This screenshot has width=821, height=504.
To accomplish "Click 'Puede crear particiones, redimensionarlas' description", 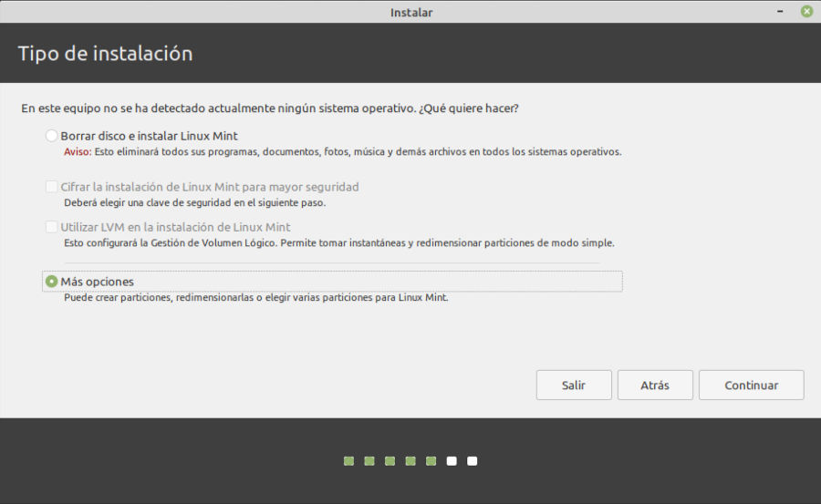I will coord(256,297).
